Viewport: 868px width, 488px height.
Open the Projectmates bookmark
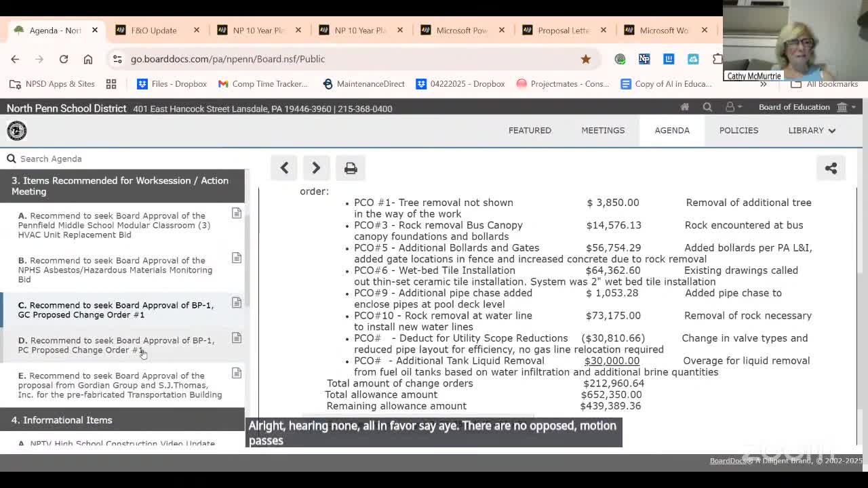pos(562,84)
